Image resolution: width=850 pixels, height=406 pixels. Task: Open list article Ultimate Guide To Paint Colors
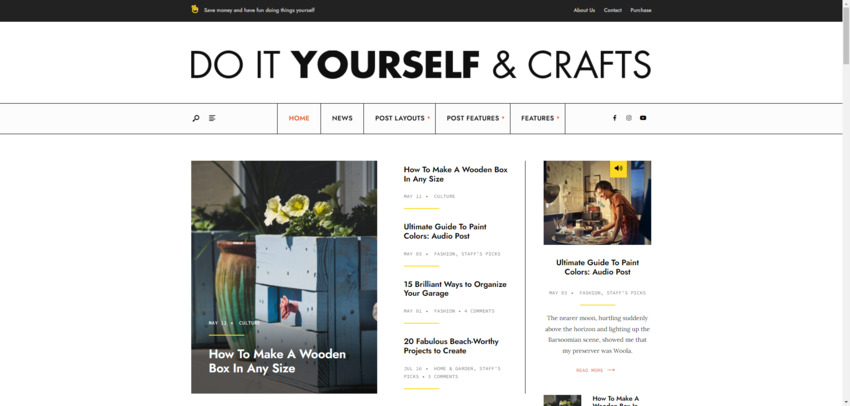tap(445, 231)
